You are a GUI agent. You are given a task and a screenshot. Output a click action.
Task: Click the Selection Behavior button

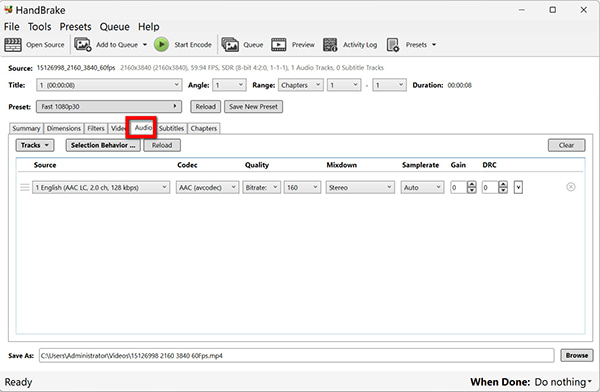[x=103, y=145]
